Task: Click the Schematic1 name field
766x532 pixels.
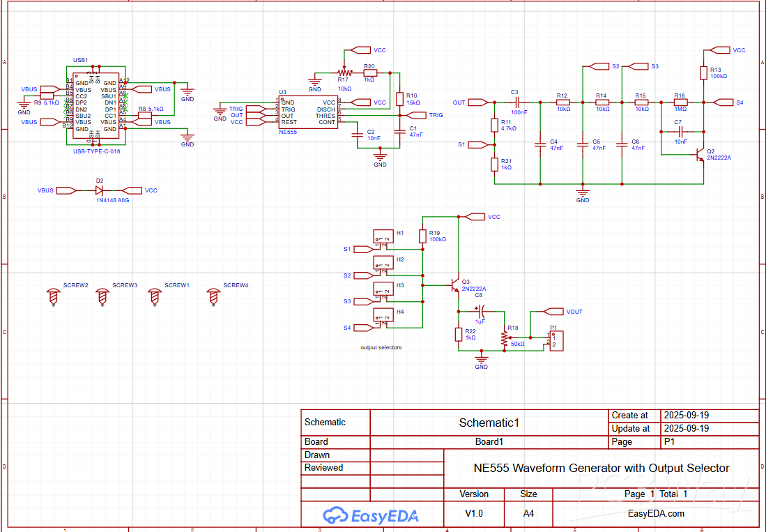Action: point(489,423)
